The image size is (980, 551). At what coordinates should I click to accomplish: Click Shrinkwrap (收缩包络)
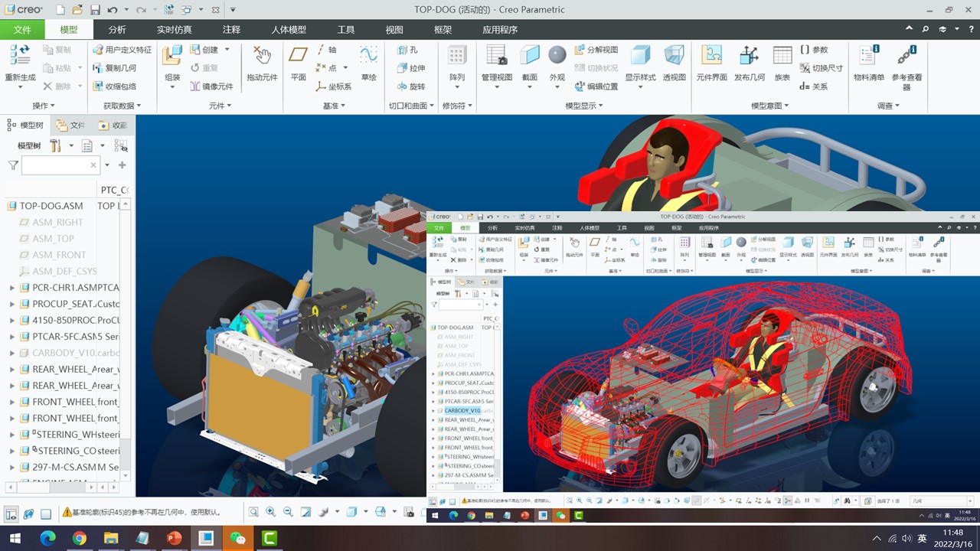click(x=115, y=86)
